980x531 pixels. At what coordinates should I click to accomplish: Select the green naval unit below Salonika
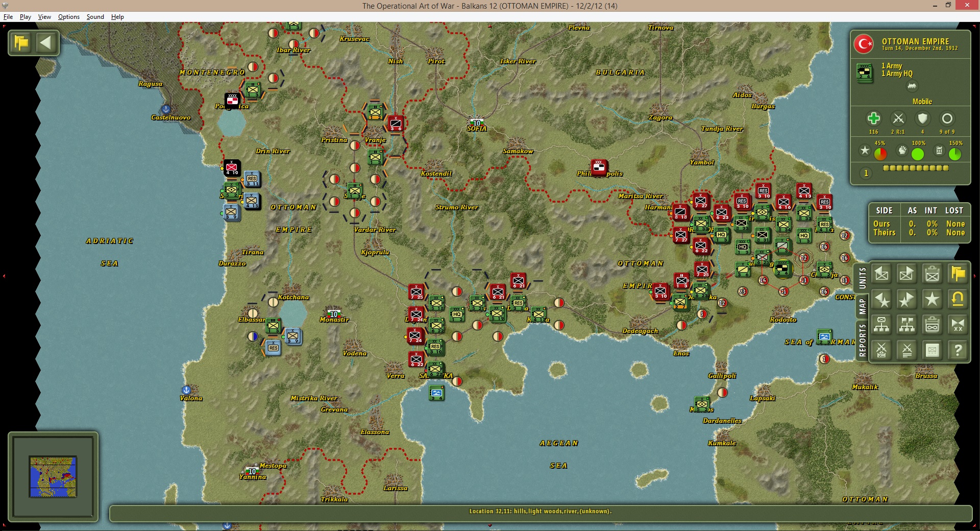pyautogui.click(x=436, y=393)
